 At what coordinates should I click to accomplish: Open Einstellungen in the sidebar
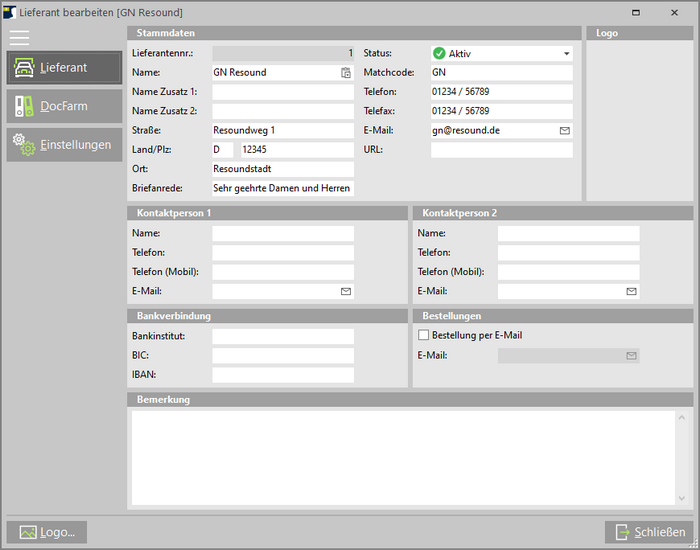(x=64, y=145)
